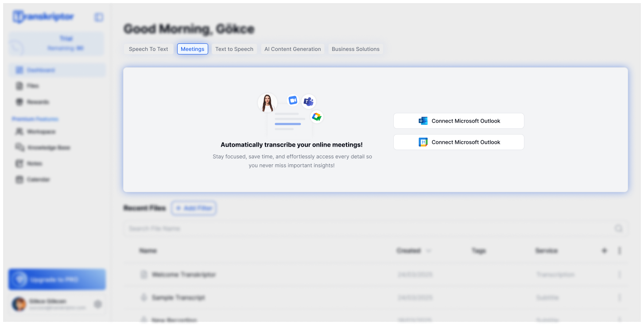Screen dimensions: 644x325
Task: Open the Sample Transcript file
Action: 178,298
